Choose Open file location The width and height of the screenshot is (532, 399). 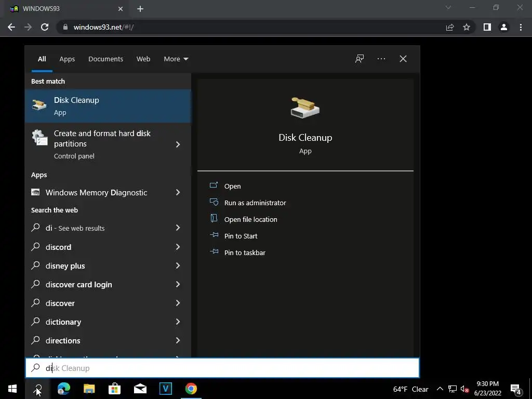pyautogui.click(x=244, y=219)
